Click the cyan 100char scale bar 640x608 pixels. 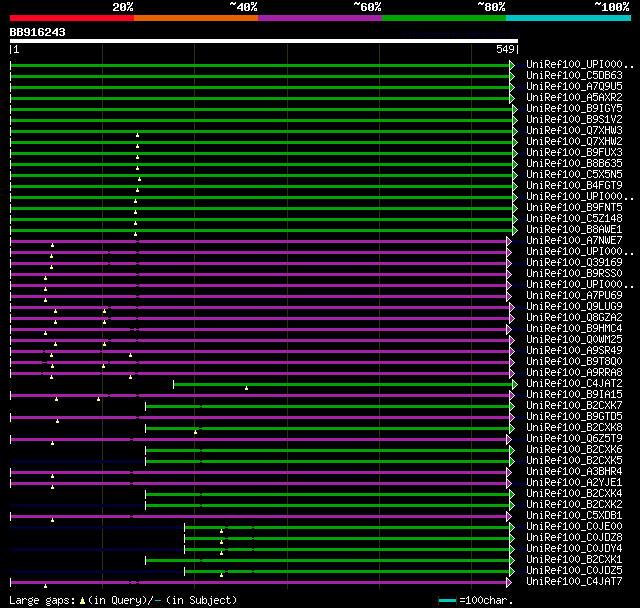click(448, 601)
